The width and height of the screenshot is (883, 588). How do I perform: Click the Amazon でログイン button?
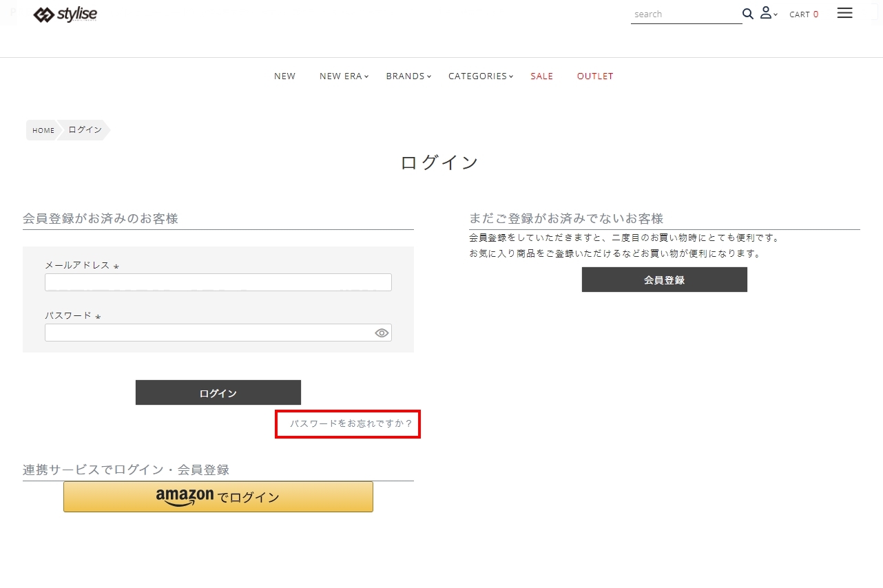click(218, 496)
